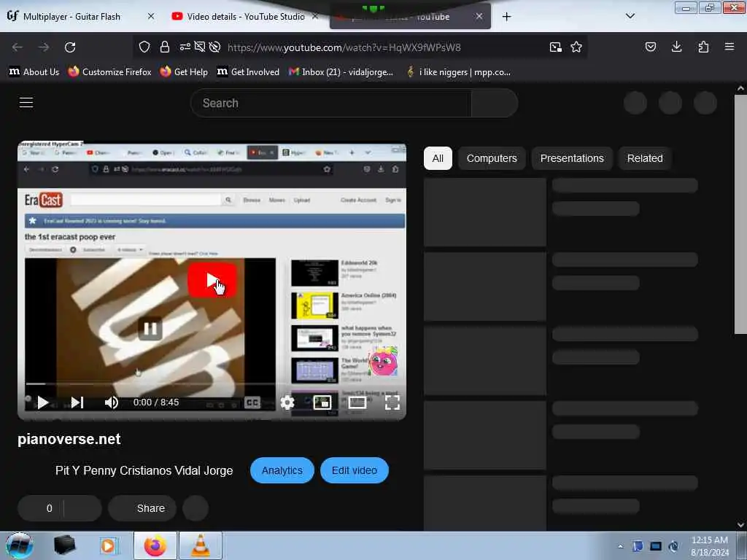
Task: Open tracking protection shield icon
Action: point(144,47)
